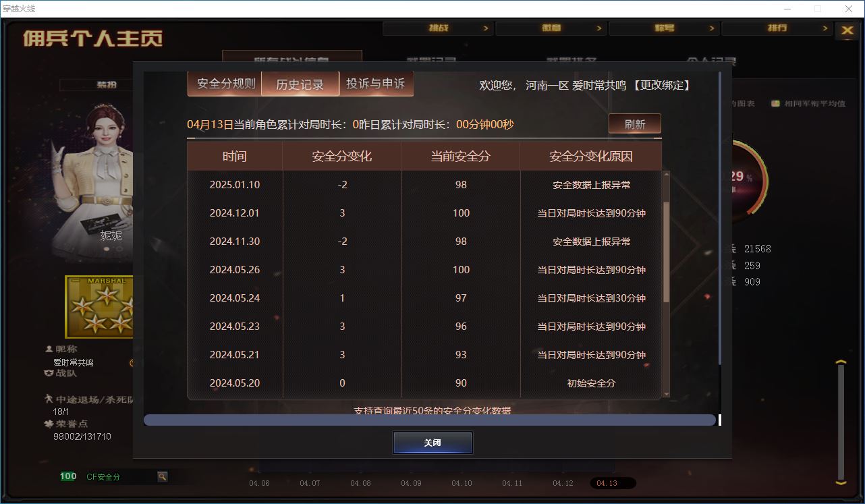
Task: Click the CF安全分 magnifier search icon
Action: 162,476
